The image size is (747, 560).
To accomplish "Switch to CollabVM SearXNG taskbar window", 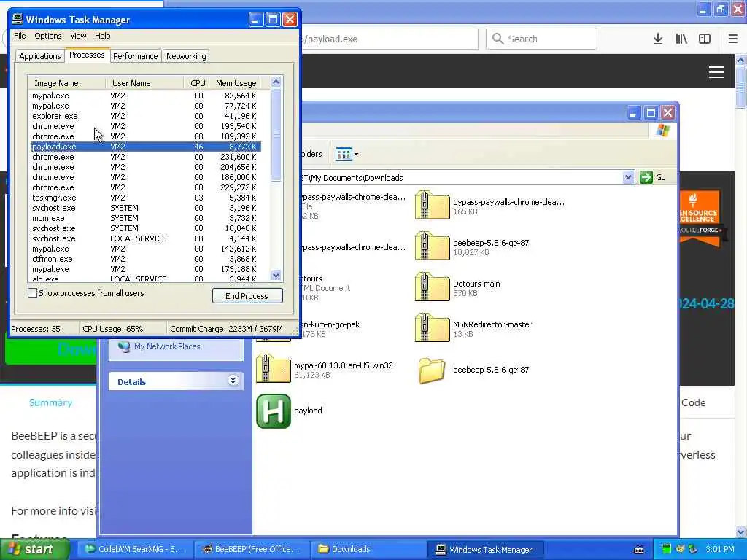I will (134, 550).
